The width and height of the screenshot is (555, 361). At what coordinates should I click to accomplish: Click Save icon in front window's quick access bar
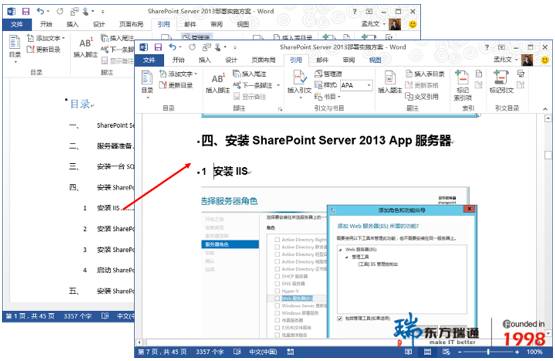[158, 47]
